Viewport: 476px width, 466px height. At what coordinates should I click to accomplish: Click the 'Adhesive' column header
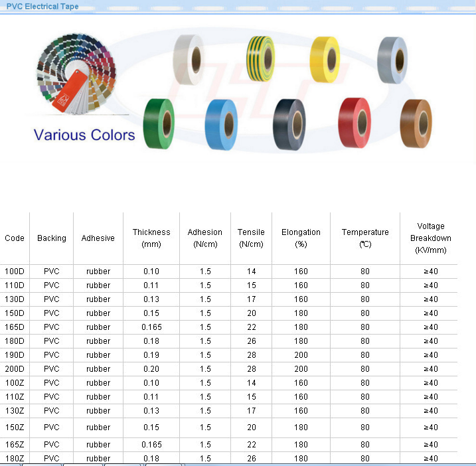point(98,238)
